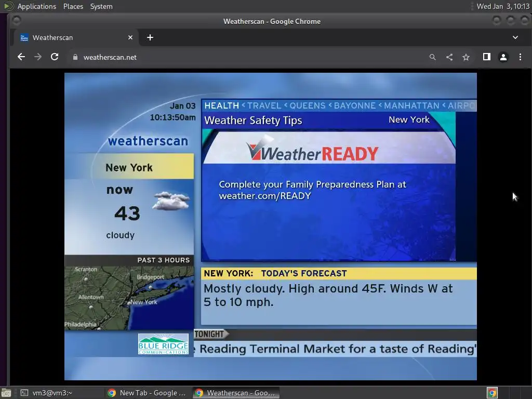Click the Mostly cloudy forecast text
This screenshot has height=399, width=532.
328,295
